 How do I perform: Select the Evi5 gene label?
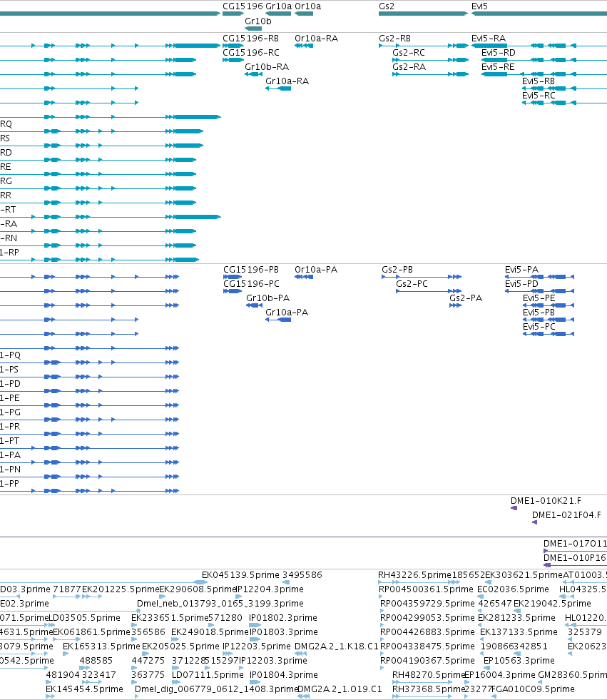click(479, 6)
